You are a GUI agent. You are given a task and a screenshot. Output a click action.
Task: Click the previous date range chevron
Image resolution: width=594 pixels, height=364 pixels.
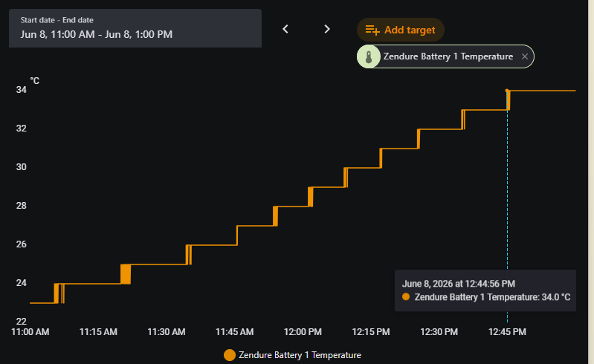tap(285, 29)
